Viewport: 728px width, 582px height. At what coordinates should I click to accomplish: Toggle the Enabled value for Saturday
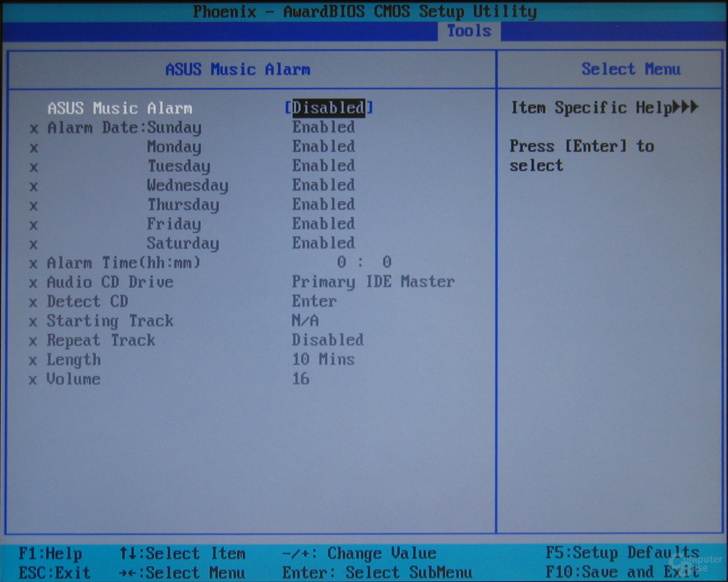(324, 244)
